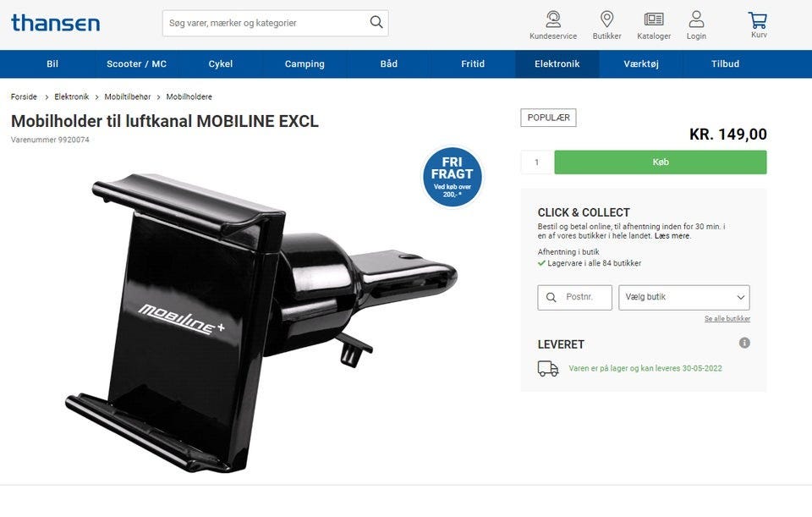Open the Elektronik menu

tap(557, 63)
